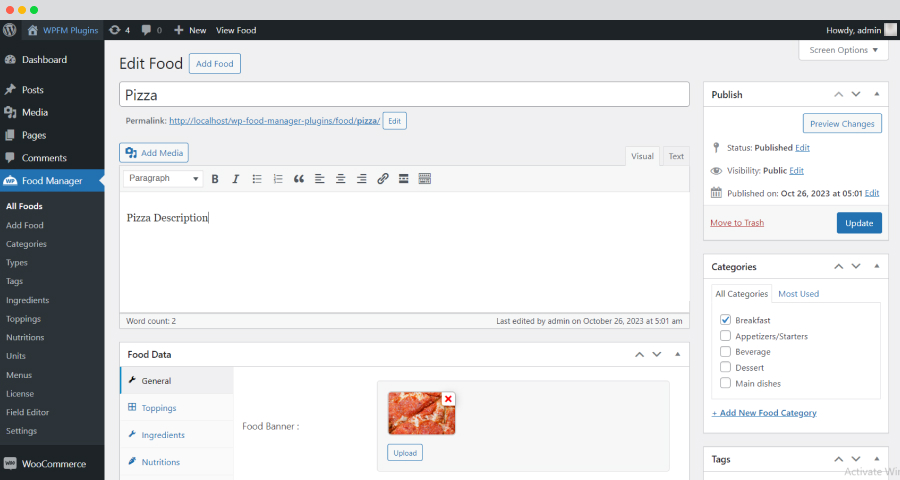Click the Pizza title field
900x480 pixels.
pyautogui.click(x=404, y=94)
